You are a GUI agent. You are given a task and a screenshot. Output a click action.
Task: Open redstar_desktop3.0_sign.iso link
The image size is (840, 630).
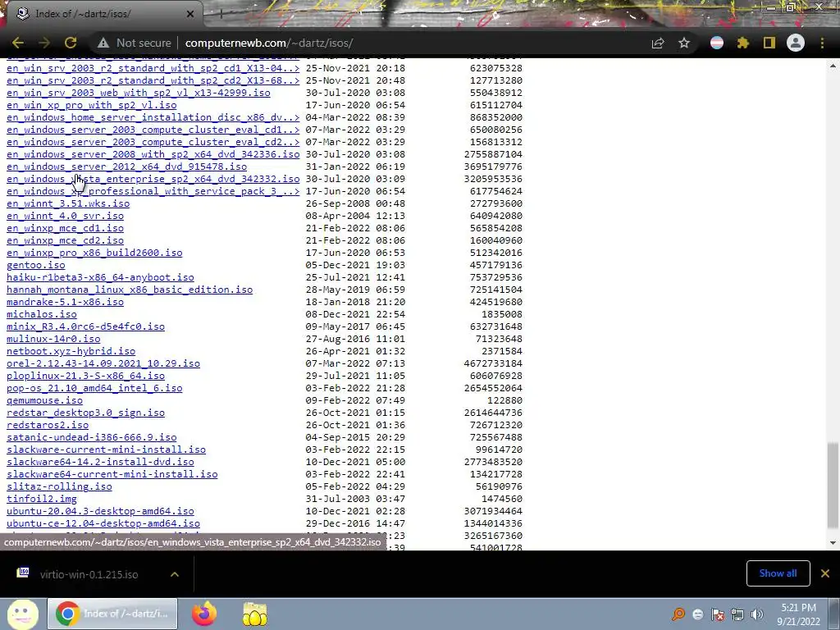click(85, 413)
